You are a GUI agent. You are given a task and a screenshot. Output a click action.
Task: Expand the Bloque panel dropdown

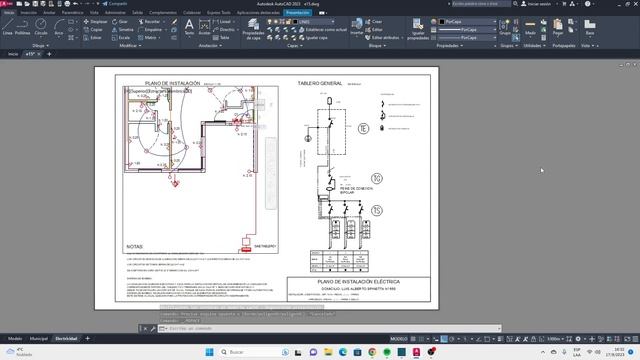377,46
